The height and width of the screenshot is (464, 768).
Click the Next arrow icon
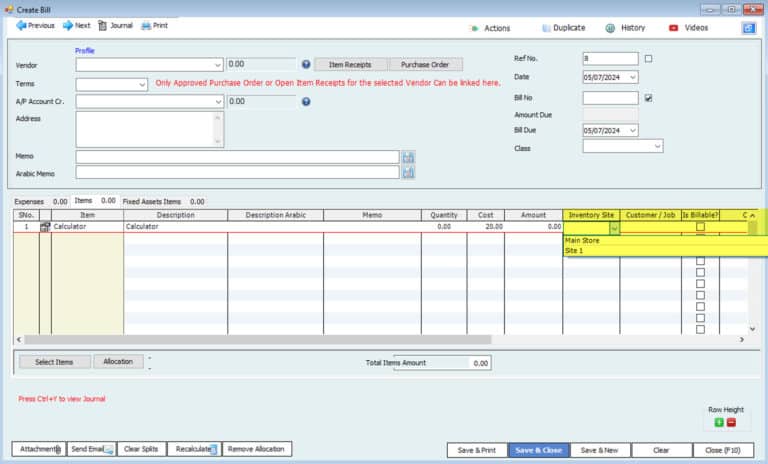coord(67,25)
